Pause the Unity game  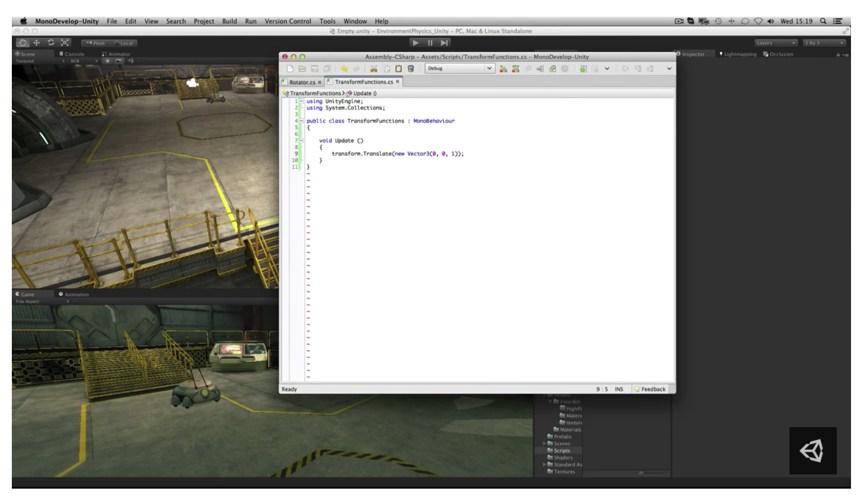(430, 43)
